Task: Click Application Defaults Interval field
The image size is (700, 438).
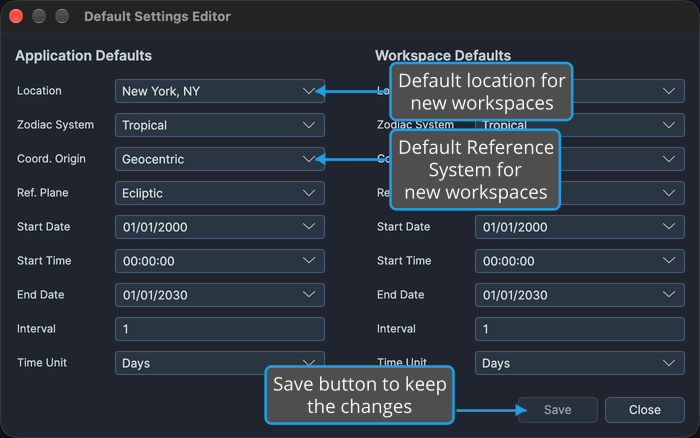Action: 220,329
